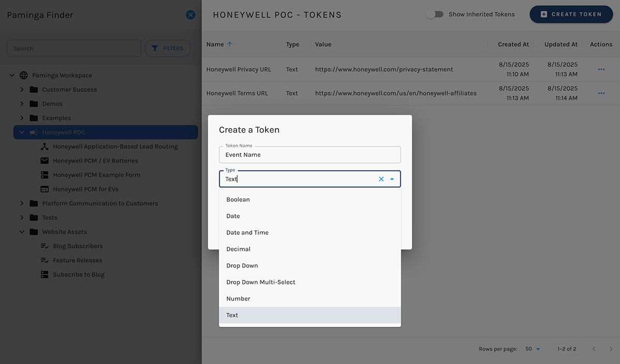Viewport: 620px width, 364px height.
Task: Expand the Tests folder
Action: [x=22, y=217]
